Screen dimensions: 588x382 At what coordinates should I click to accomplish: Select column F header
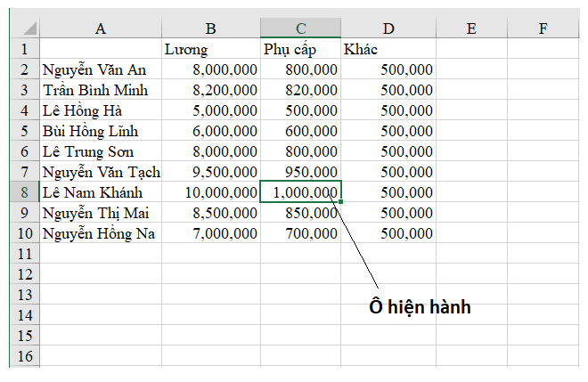click(543, 28)
